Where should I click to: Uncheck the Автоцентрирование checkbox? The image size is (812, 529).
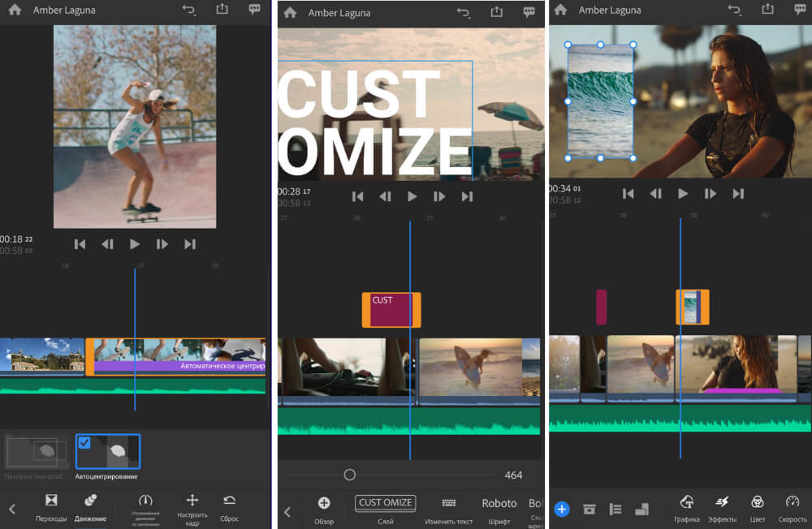84,442
